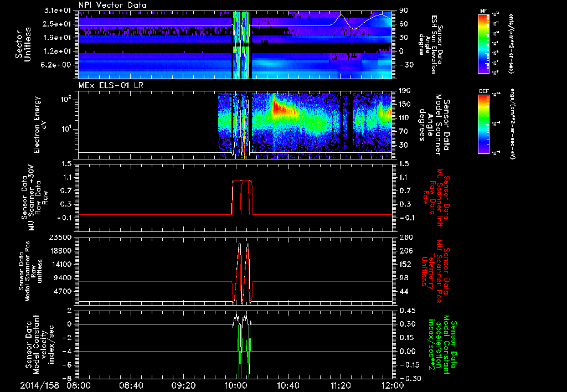The height and width of the screenshot is (392, 567).
Task: Click the "Electron Energy eV" axis label
Action: [x=40, y=125]
